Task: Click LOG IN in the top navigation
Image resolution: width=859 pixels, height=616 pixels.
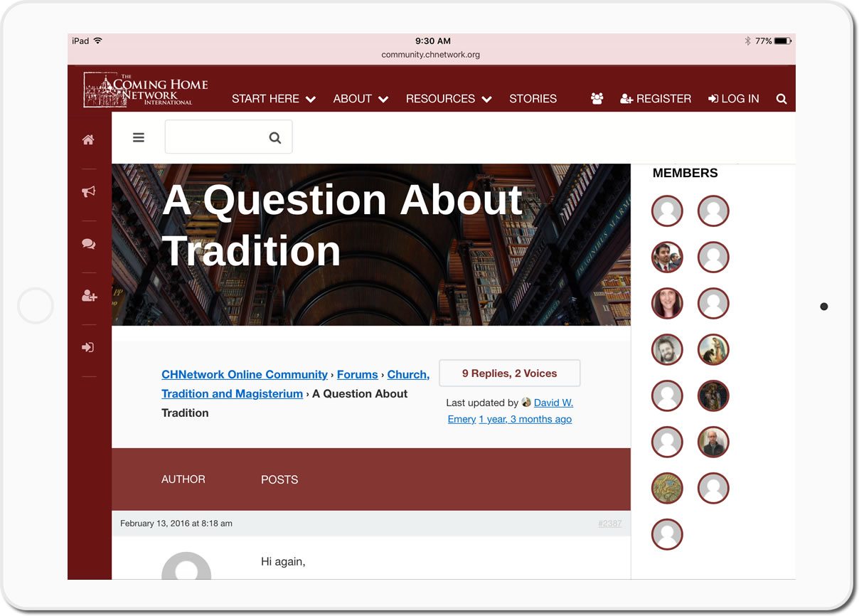Action: (734, 99)
